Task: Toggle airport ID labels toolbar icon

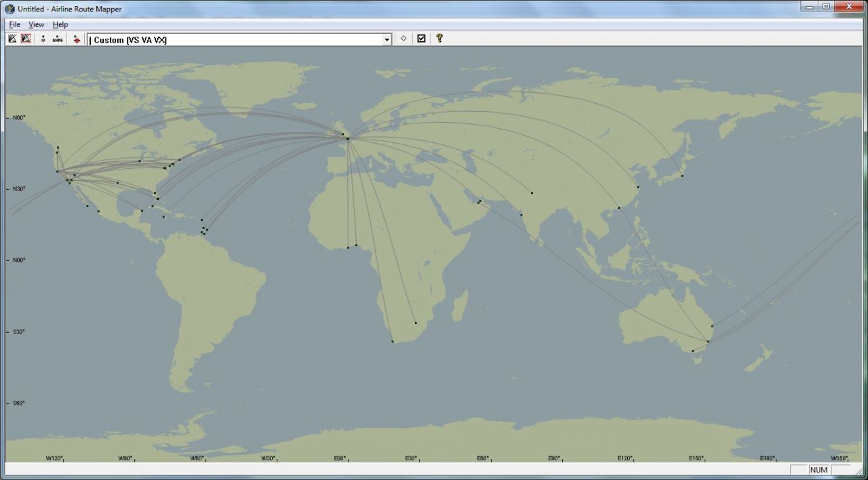Action: (43, 39)
